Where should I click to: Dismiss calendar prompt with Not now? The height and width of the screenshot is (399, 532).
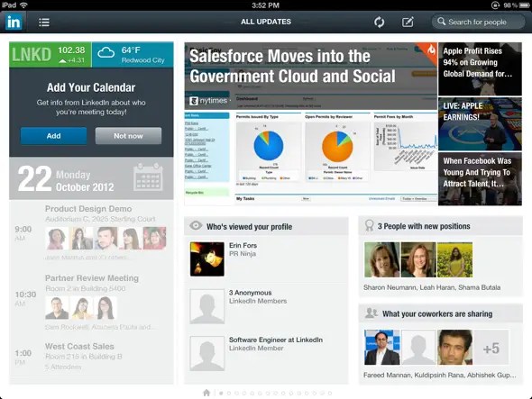[128, 136]
